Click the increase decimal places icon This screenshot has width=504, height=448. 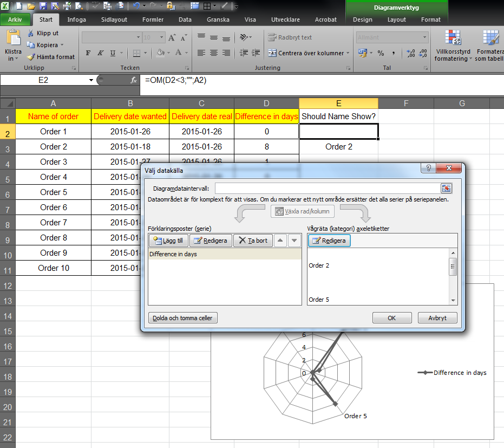coord(410,53)
